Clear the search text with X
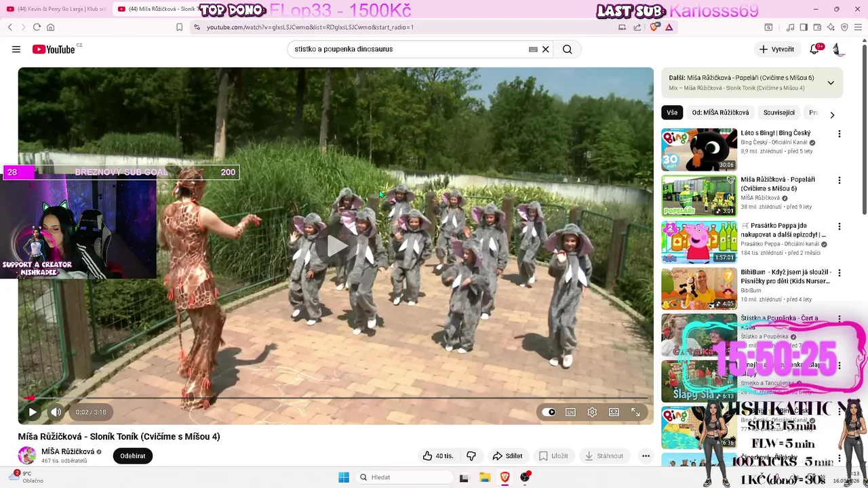868x488 pixels. [545, 49]
